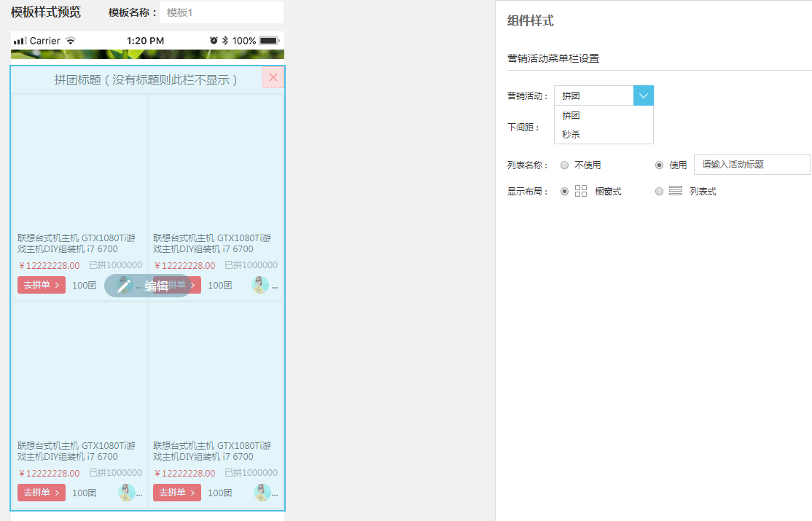The image size is (812, 521).
Task: Click the user avatar in the top-right product card
Action: [x=260, y=285]
